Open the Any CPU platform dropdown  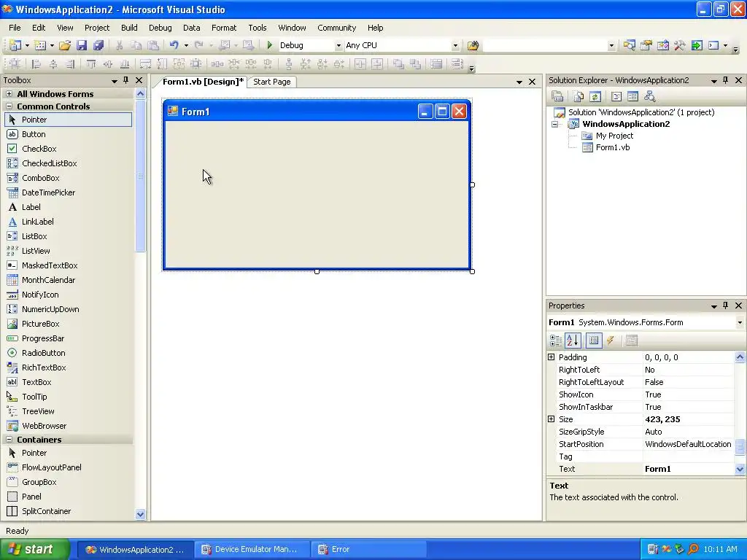click(455, 46)
